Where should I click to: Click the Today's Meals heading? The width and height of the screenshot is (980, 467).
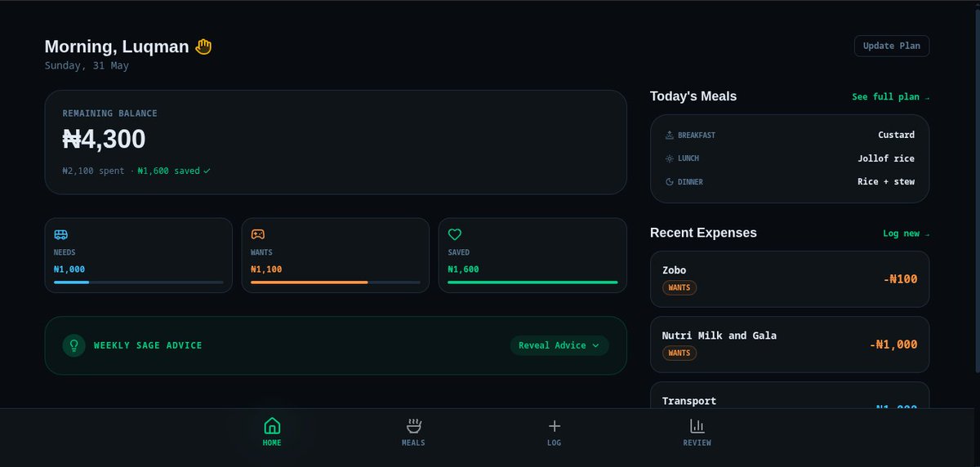pyautogui.click(x=693, y=96)
